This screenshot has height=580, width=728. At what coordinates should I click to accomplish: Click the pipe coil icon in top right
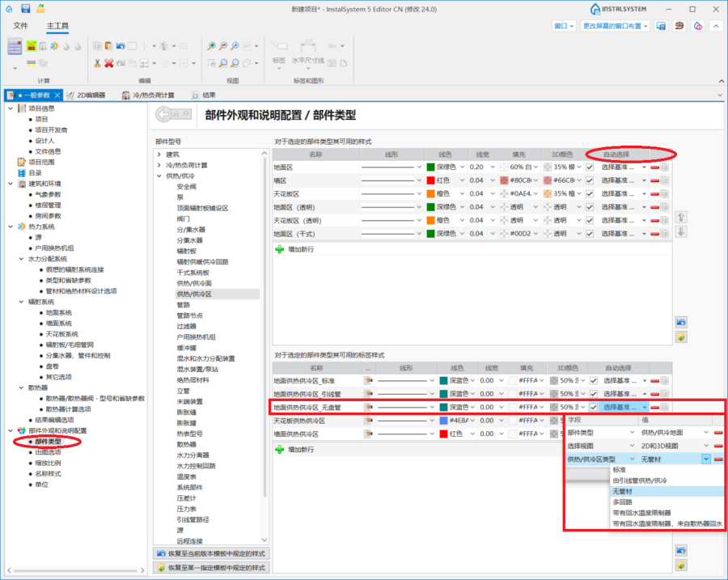[679, 26]
